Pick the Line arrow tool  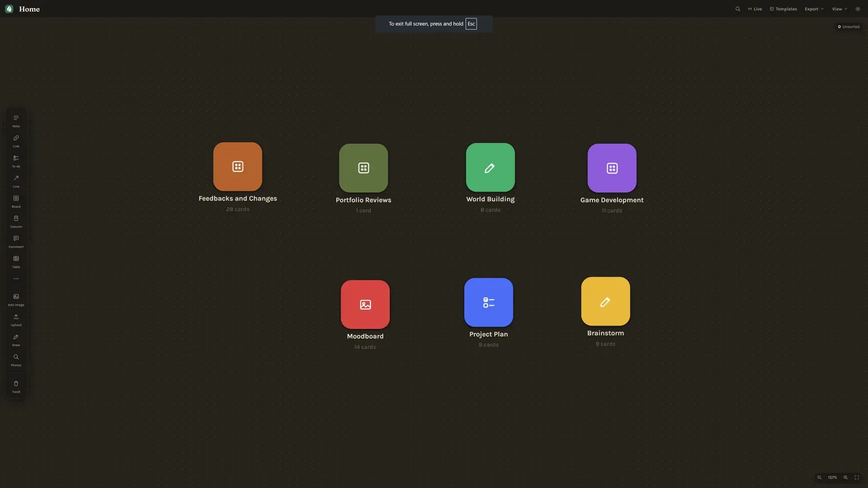point(16,181)
